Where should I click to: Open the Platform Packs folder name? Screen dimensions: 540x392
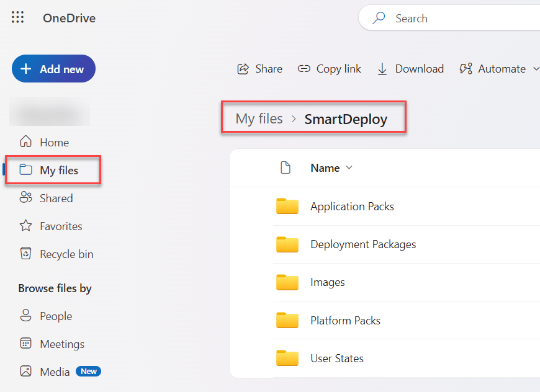(346, 321)
